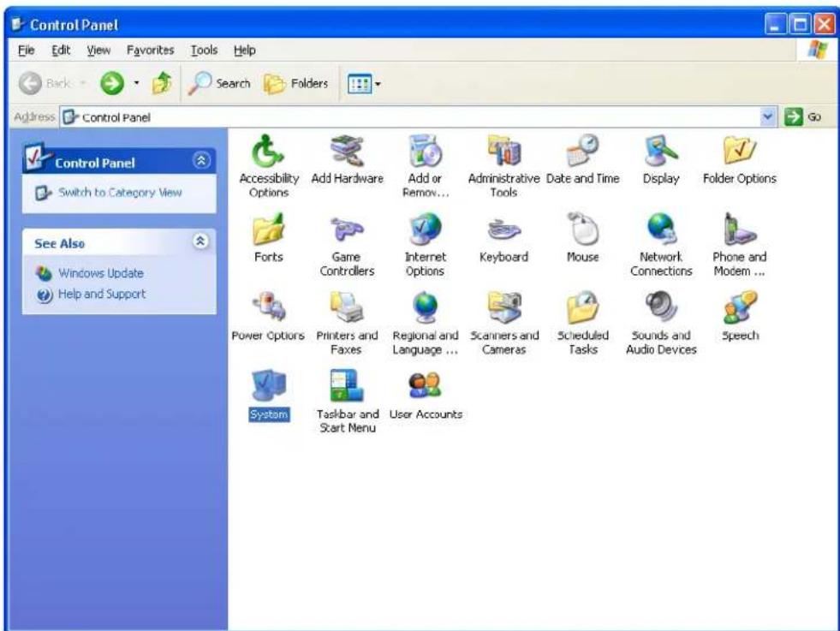Maximize the Control Panel window

click(800, 24)
